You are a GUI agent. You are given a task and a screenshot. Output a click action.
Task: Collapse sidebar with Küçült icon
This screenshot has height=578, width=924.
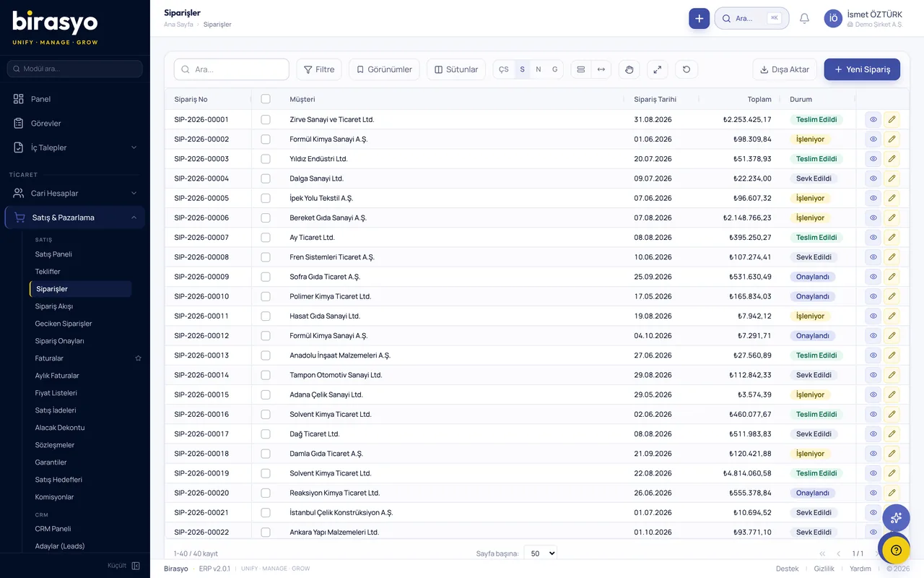(x=136, y=566)
